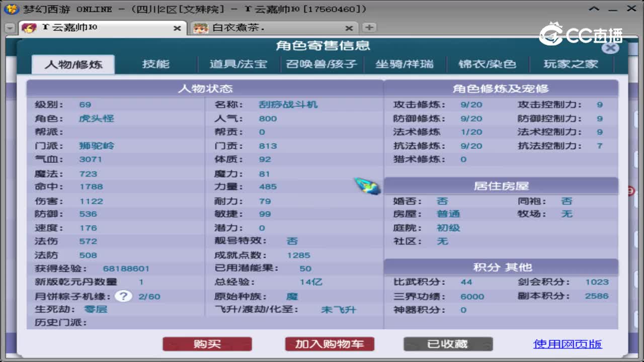Click the 购买 button
Screen dimensions: 644x362
[x=207, y=344]
